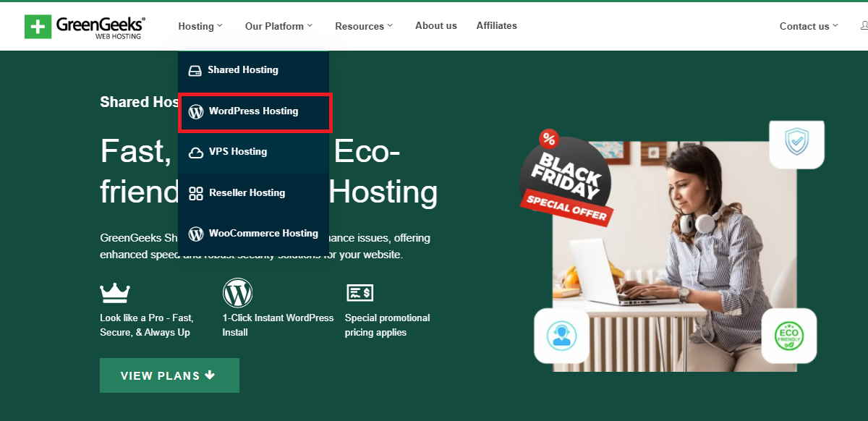Click the woman with laptop hero image
Screen dimensions: 868x421
pos(674,256)
